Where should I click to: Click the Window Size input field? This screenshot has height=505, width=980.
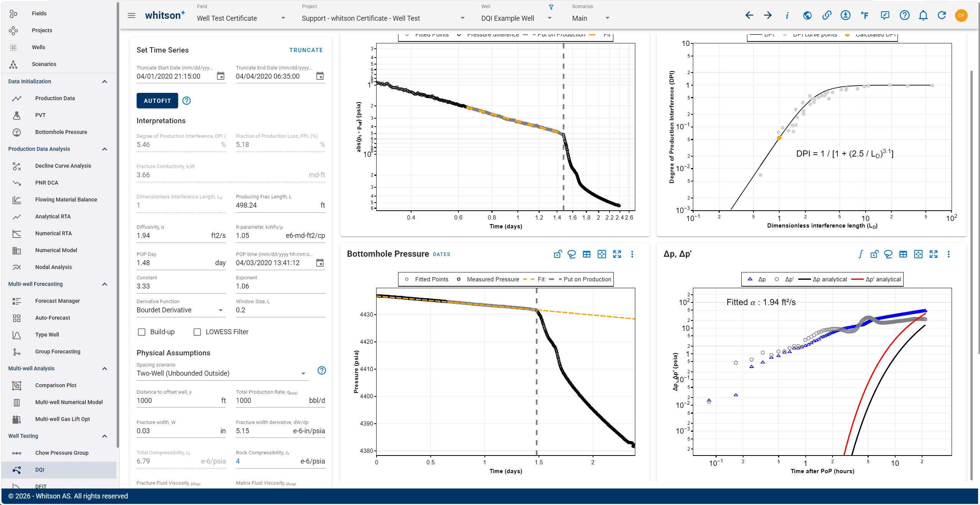coord(280,310)
